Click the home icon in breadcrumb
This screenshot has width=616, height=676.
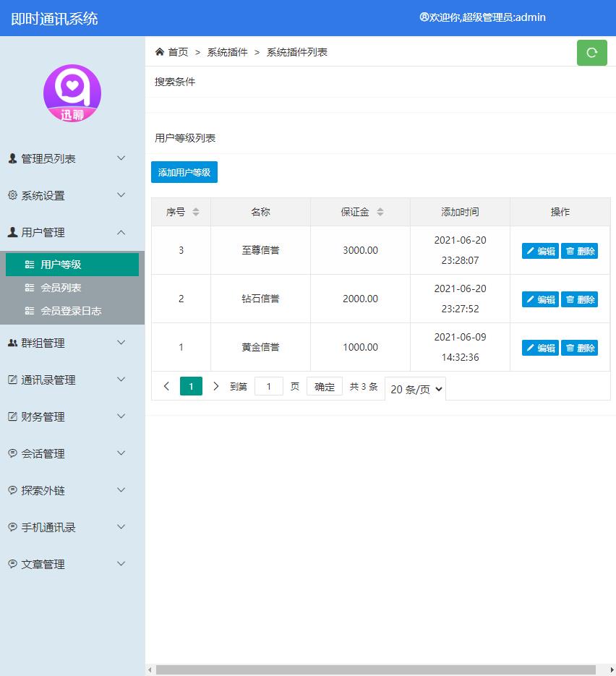click(x=160, y=52)
